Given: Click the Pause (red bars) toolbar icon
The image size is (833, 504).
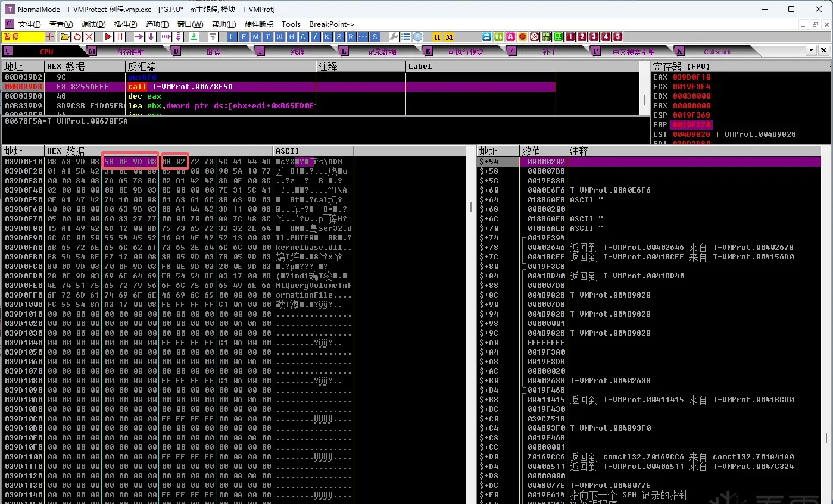Looking at the screenshot, I should click(x=120, y=37).
